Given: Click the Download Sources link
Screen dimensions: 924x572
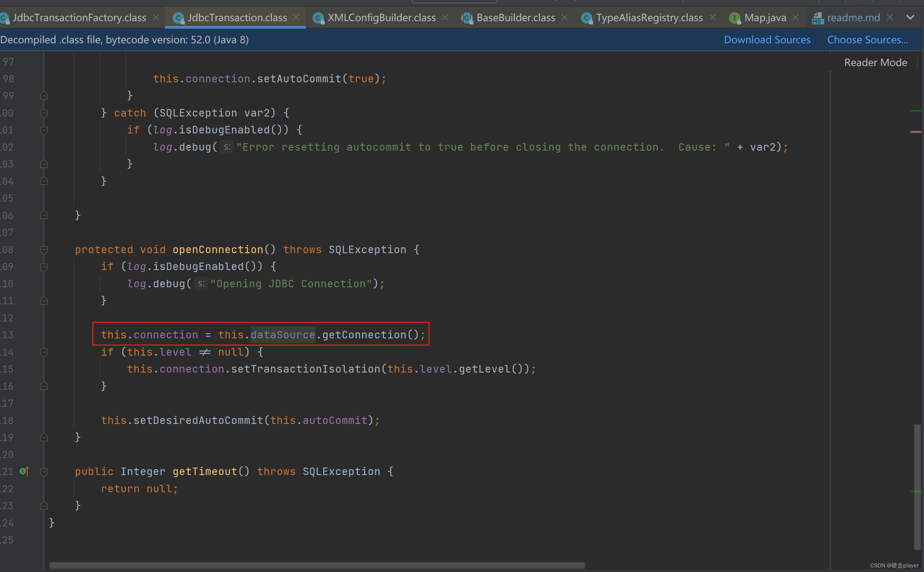Looking at the screenshot, I should (x=767, y=40).
